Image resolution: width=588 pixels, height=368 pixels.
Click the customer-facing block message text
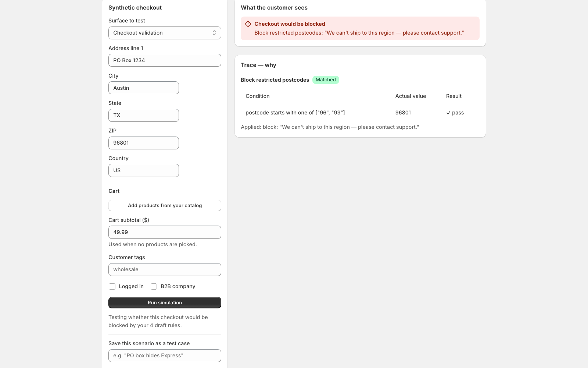coord(359,33)
